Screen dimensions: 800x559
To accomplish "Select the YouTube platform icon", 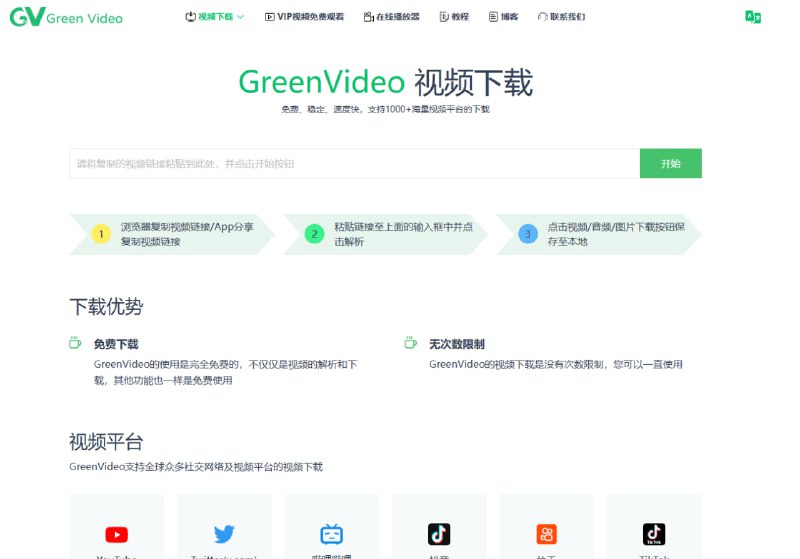I will coord(117,534).
